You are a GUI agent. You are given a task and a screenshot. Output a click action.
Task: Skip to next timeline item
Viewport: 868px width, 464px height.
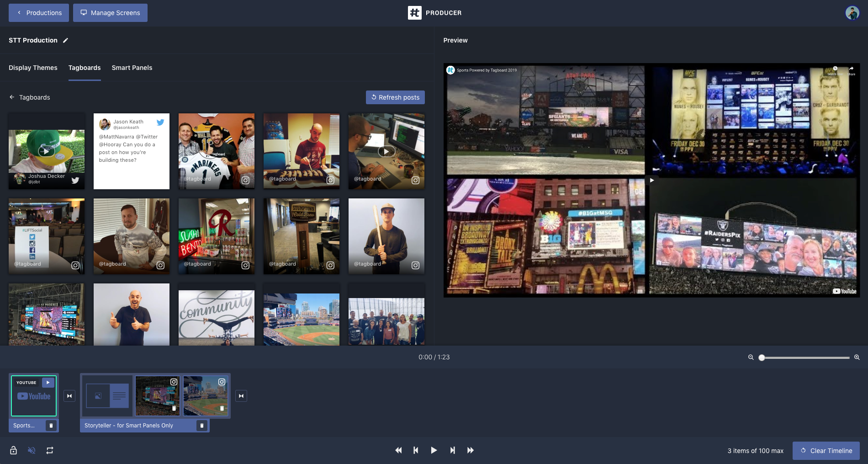coord(452,450)
